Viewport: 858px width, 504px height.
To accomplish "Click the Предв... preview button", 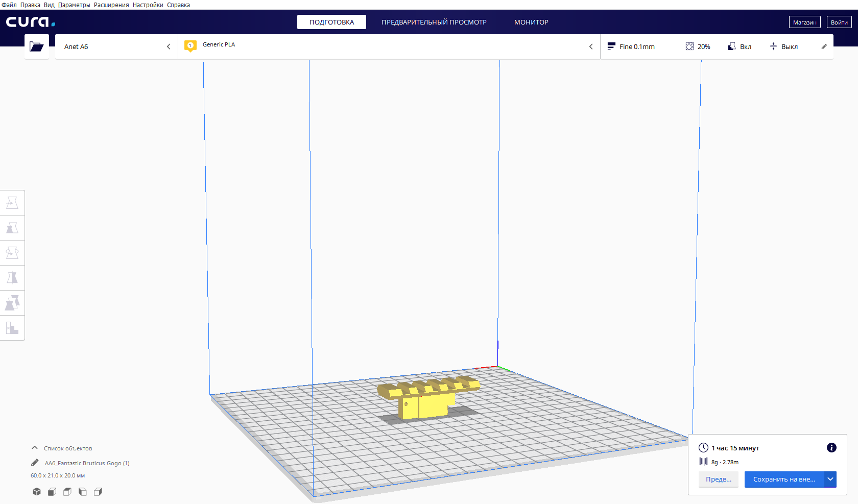I will (x=719, y=479).
